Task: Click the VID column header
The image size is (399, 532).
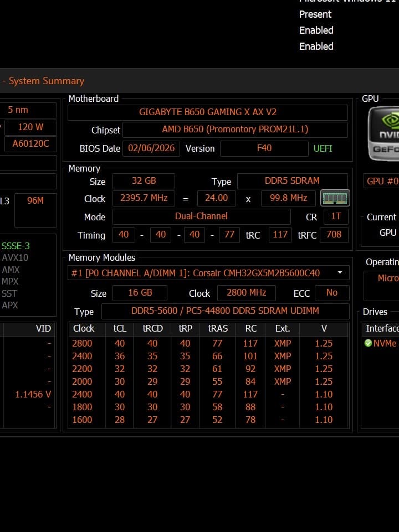Action: pyautogui.click(x=43, y=328)
